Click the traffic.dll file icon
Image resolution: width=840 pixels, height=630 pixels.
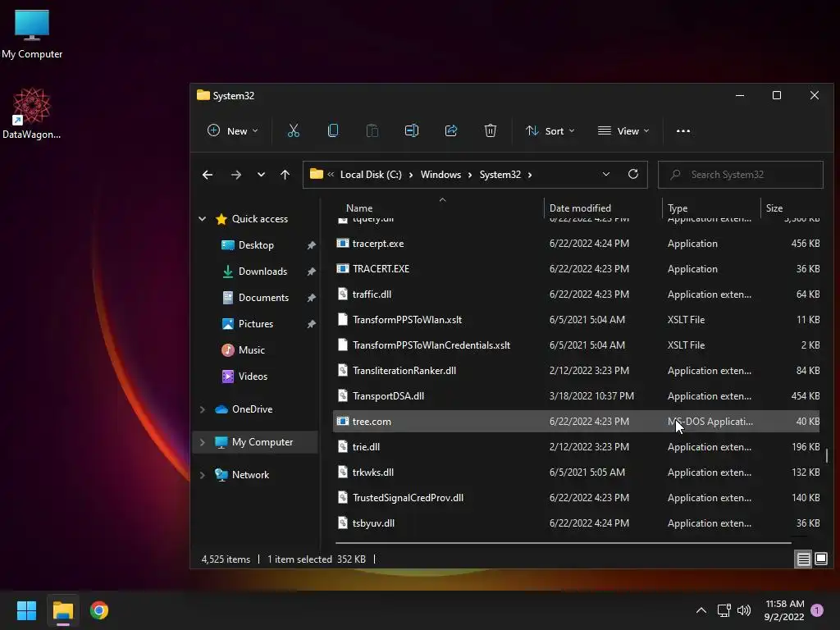click(x=342, y=294)
